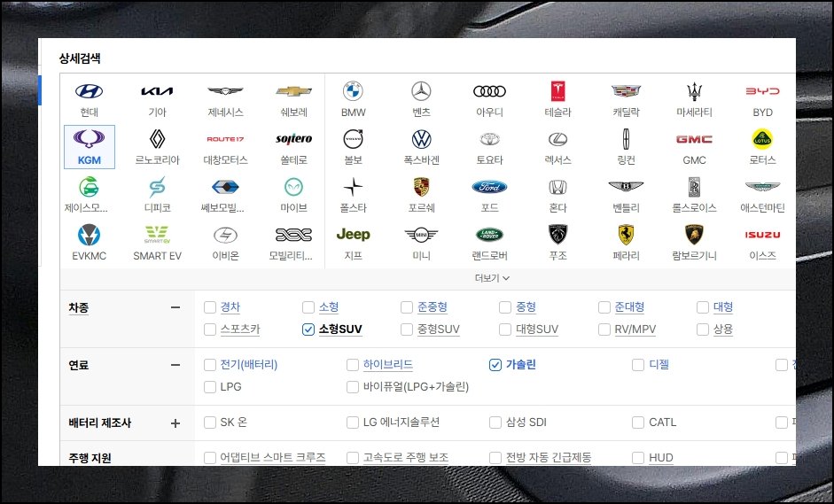Tick the 디젤 fuel checkbox
Viewport: 834px width, 504px height.
click(x=638, y=365)
